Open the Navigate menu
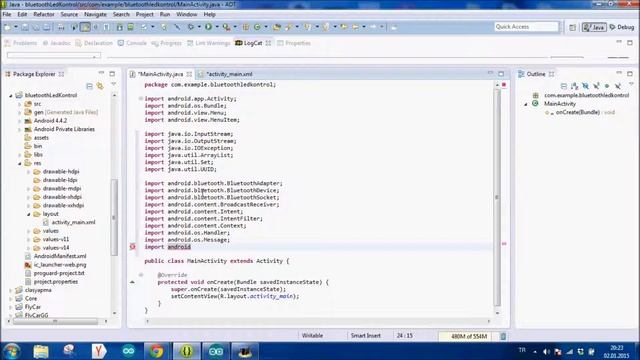 [95, 14]
